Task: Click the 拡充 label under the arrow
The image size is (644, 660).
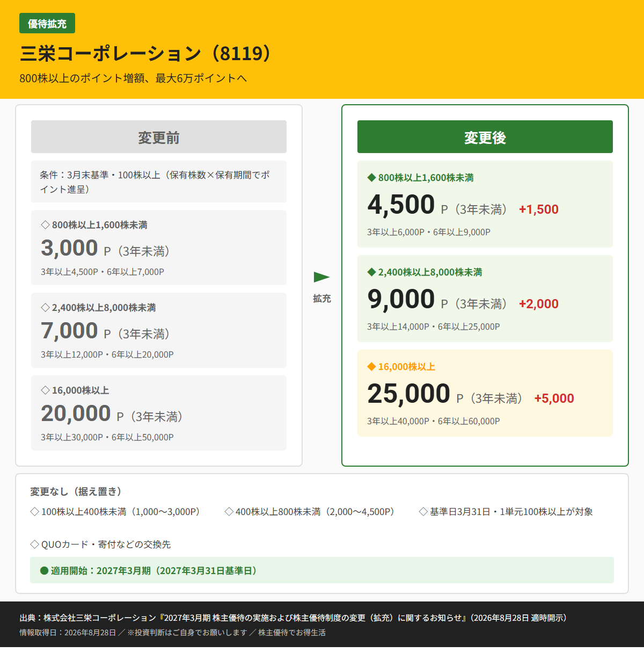Action: tap(322, 299)
